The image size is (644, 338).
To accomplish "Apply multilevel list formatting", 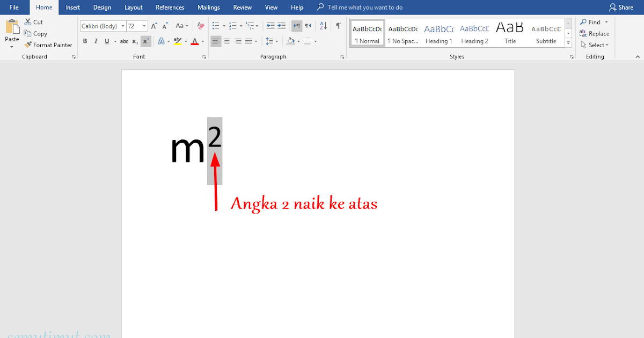I will [x=250, y=26].
